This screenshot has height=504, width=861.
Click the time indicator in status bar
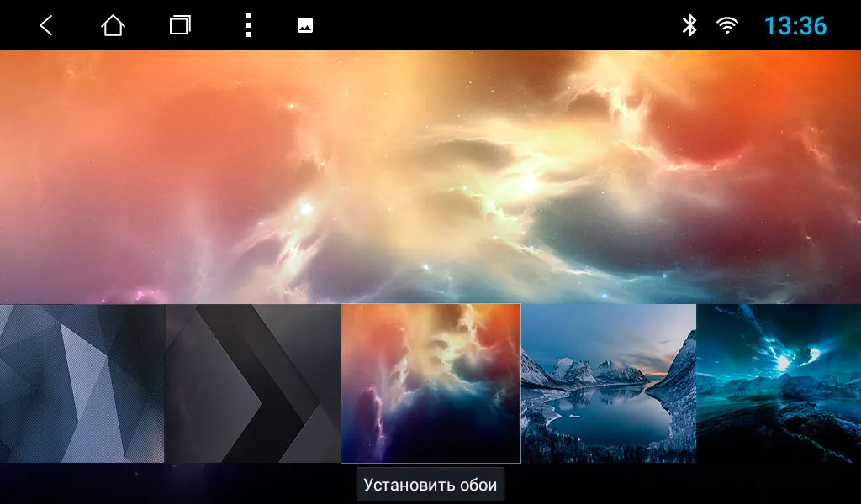(795, 26)
